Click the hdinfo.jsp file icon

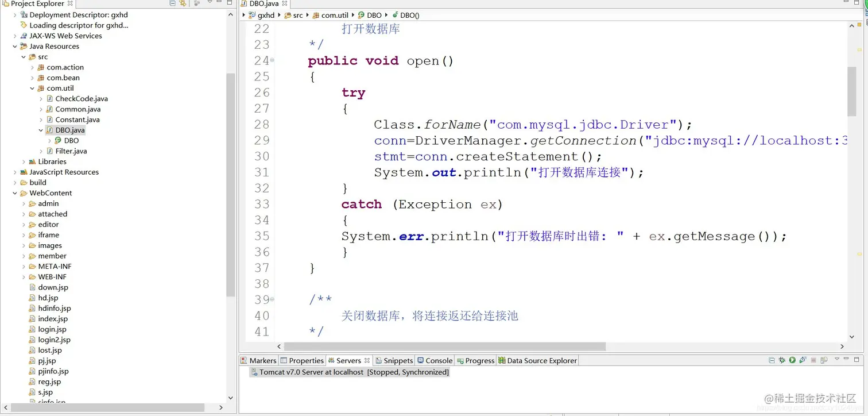33,309
